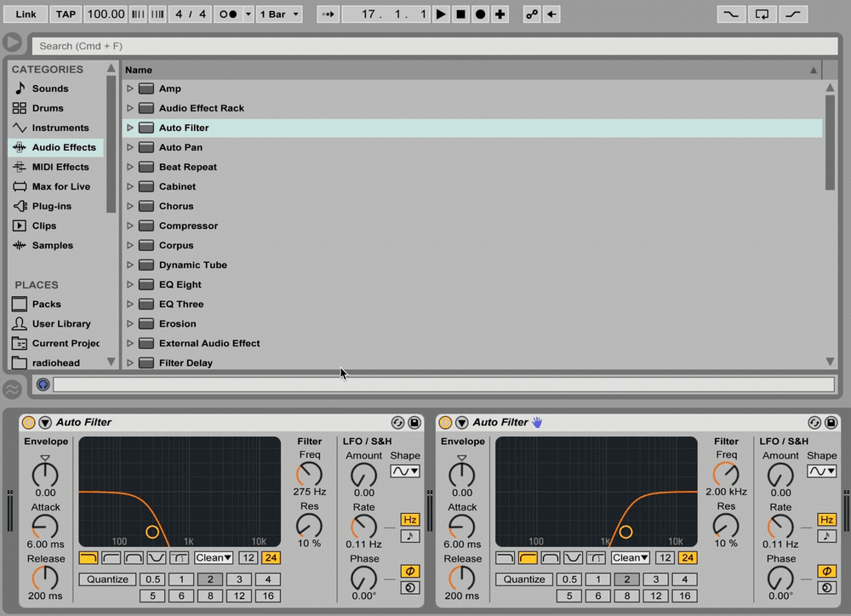Image resolution: width=851 pixels, height=616 pixels.
Task: Click the right Auto Filter Res knob
Action: tap(726, 526)
